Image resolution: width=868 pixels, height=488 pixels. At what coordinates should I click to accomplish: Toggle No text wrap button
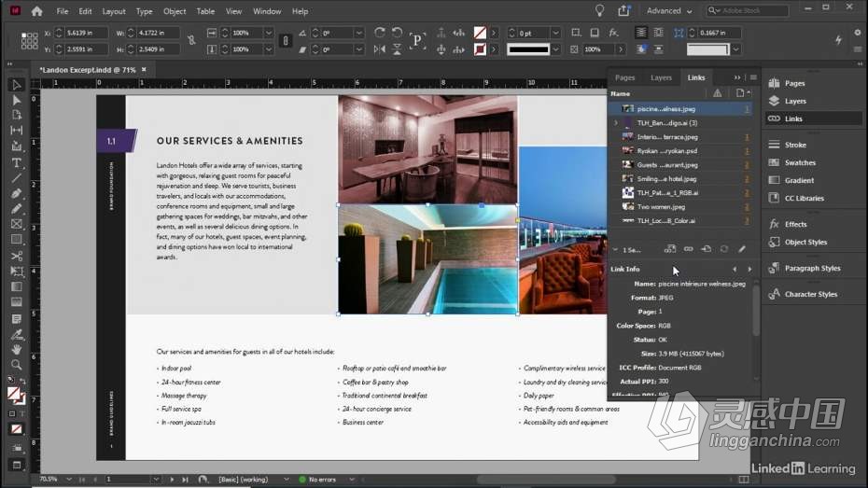pos(640,33)
